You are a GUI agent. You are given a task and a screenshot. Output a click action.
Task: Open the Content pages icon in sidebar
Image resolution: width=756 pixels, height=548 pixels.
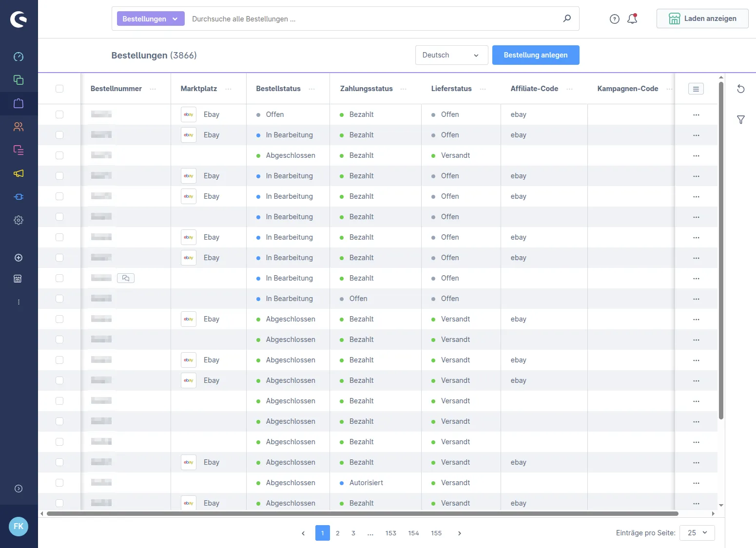pos(19,150)
